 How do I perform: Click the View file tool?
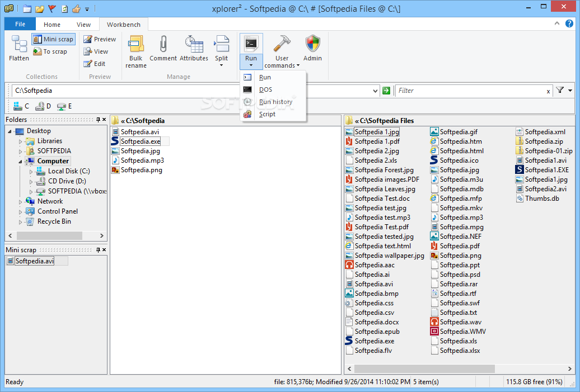coord(96,51)
